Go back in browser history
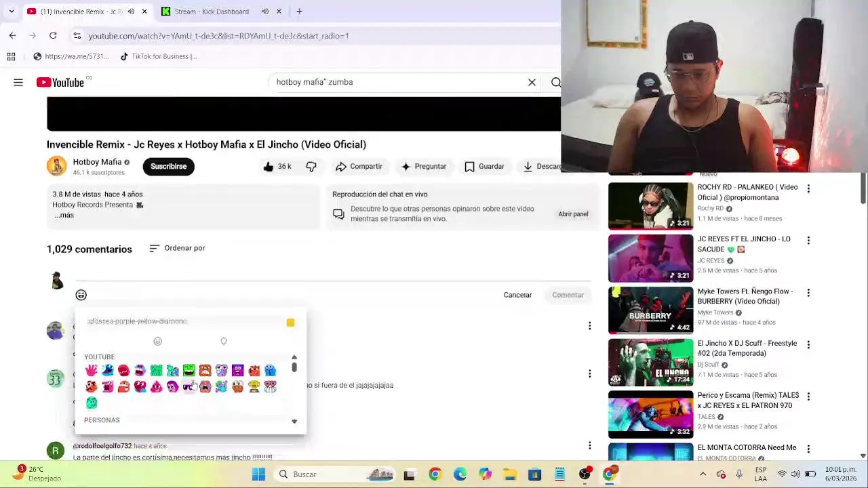The height and width of the screenshot is (488, 868). [x=12, y=36]
